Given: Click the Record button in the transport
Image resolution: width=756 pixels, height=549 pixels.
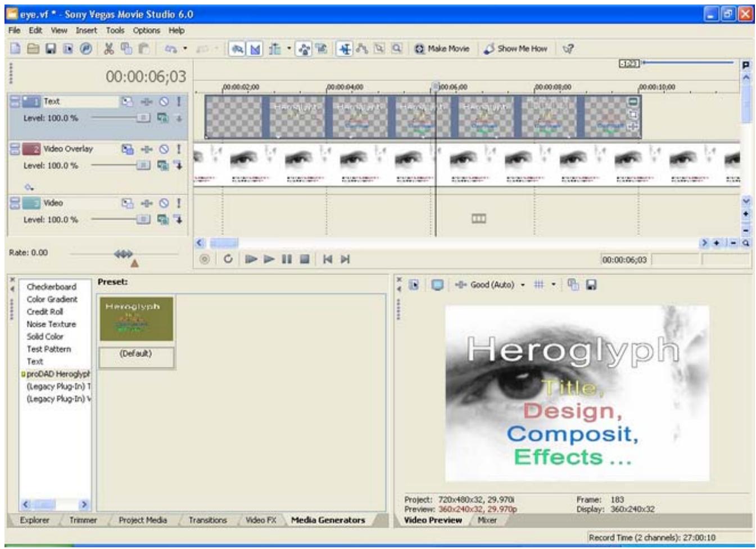Looking at the screenshot, I should [x=204, y=259].
